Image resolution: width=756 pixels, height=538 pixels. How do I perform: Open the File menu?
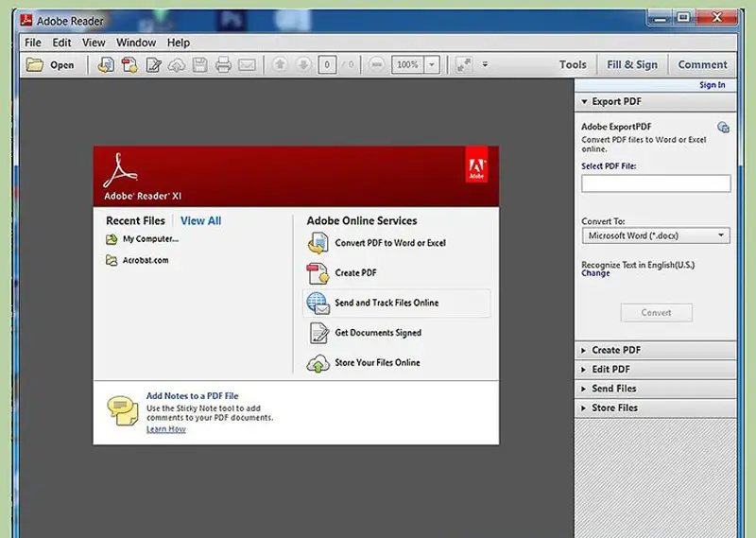click(x=33, y=43)
